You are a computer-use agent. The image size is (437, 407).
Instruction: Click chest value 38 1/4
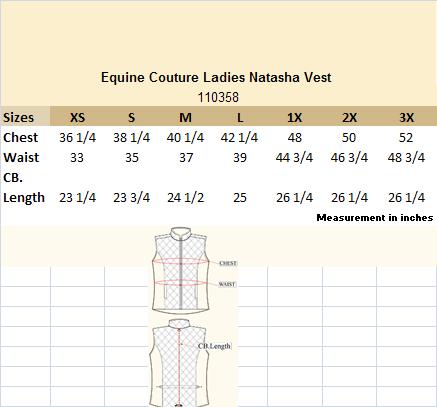(132, 137)
